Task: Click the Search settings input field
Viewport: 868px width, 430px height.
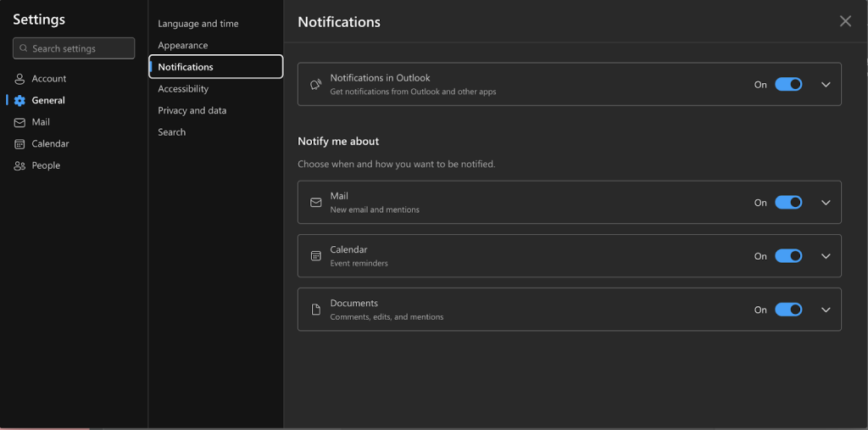Action: pos(74,48)
